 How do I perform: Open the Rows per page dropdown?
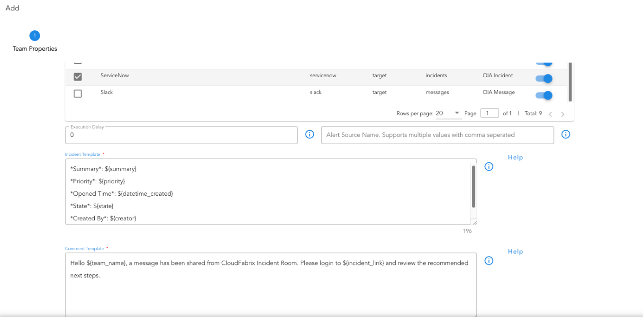point(448,113)
